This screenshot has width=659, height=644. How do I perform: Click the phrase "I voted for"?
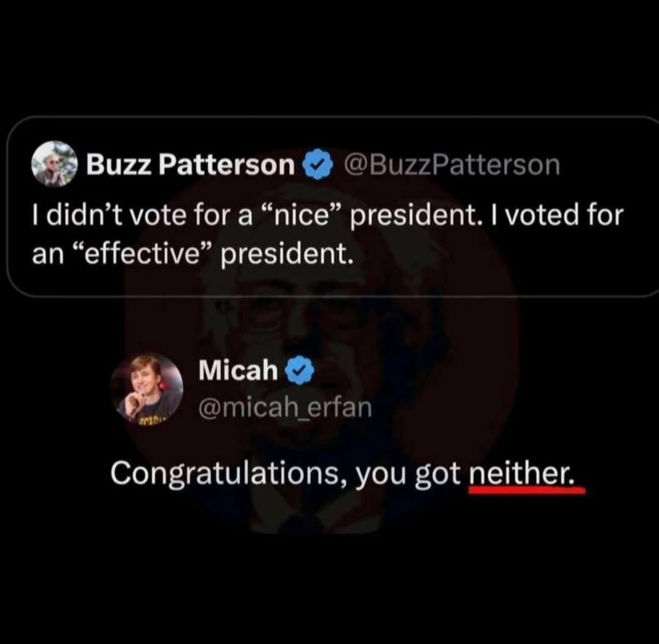tap(545, 215)
